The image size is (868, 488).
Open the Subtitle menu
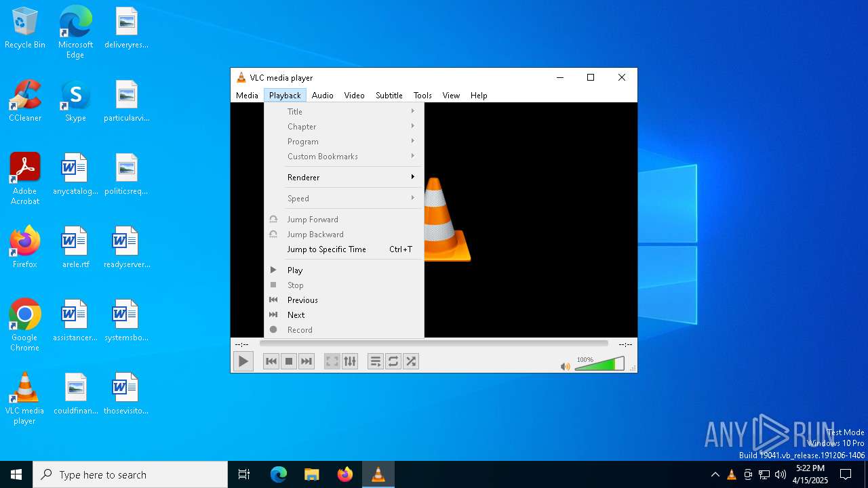(389, 96)
